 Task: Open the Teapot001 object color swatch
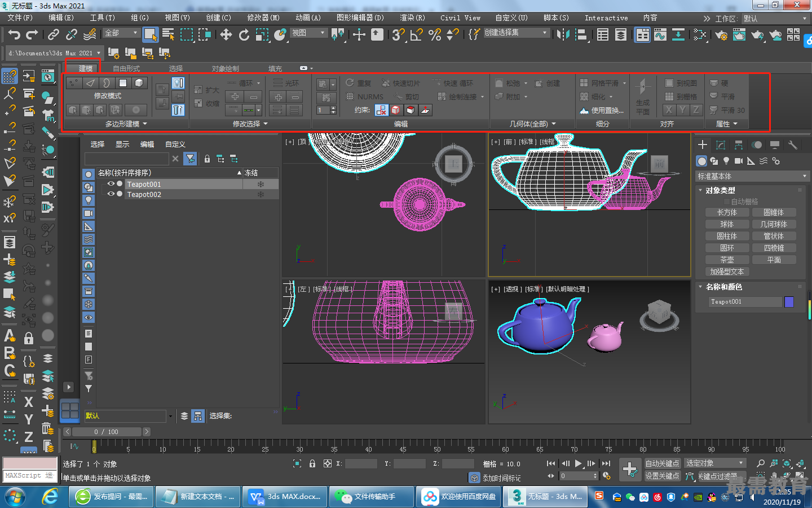click(789, 302)
